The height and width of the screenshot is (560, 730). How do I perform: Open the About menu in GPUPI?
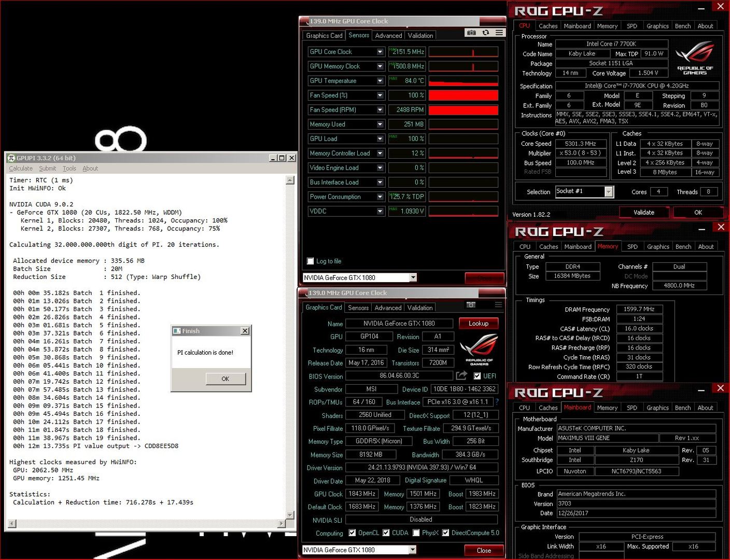(x=90, y=169)
